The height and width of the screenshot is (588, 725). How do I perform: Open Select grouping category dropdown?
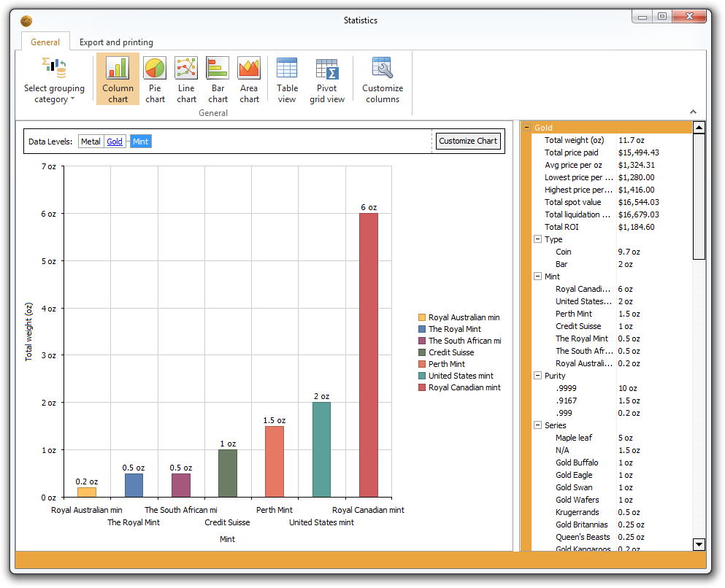54,80
